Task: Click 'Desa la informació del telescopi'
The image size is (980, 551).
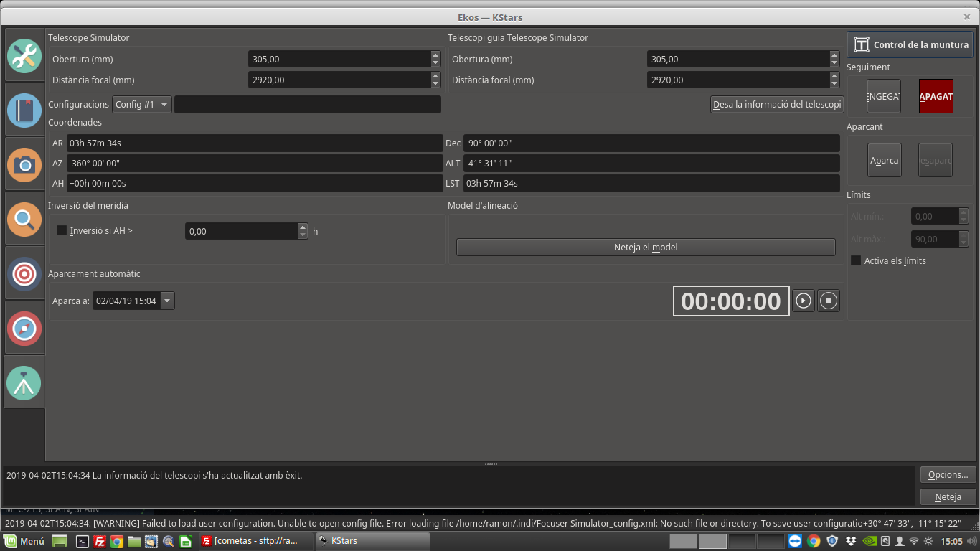Action: coord(777,105)
